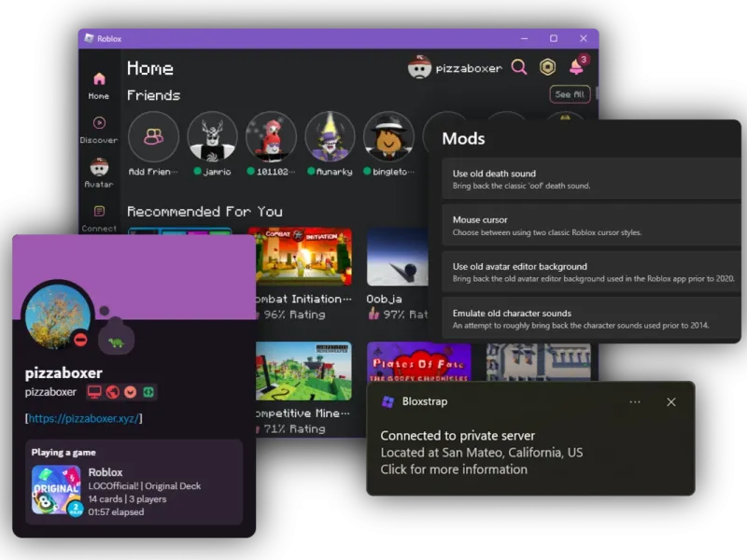Click the green square badge on profile

148,392
